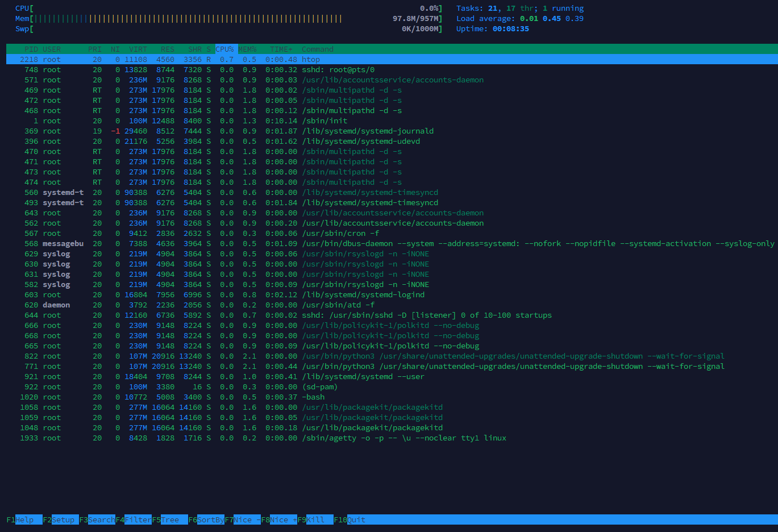Viewport: 778px width, 532px height.
Task: Select PID 643 accounts-daemon thread row
Action: pos(392,213)
